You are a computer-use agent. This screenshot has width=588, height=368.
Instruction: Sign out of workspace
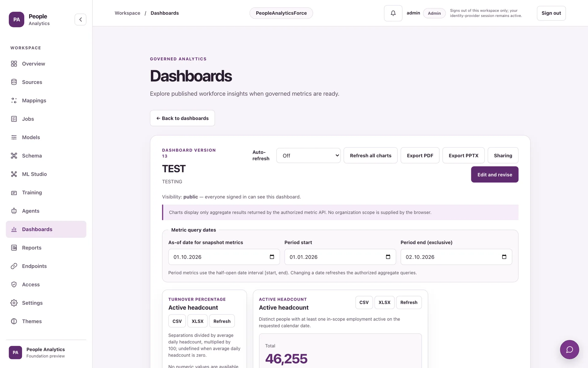pyautogui.click(x=551, y=13)
